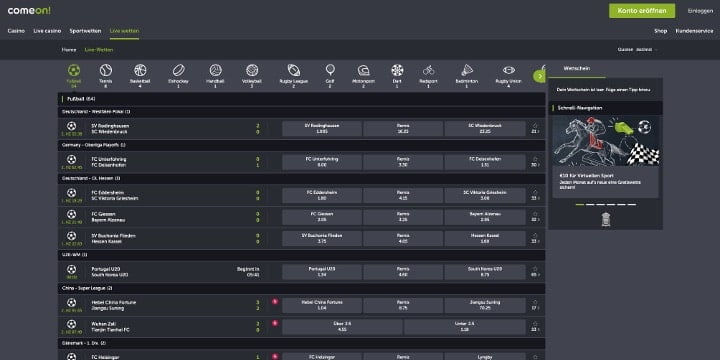This screenshot has height=360, width=720.
Task: Collapse the China Super League header
Action: (x=302, y=288)
